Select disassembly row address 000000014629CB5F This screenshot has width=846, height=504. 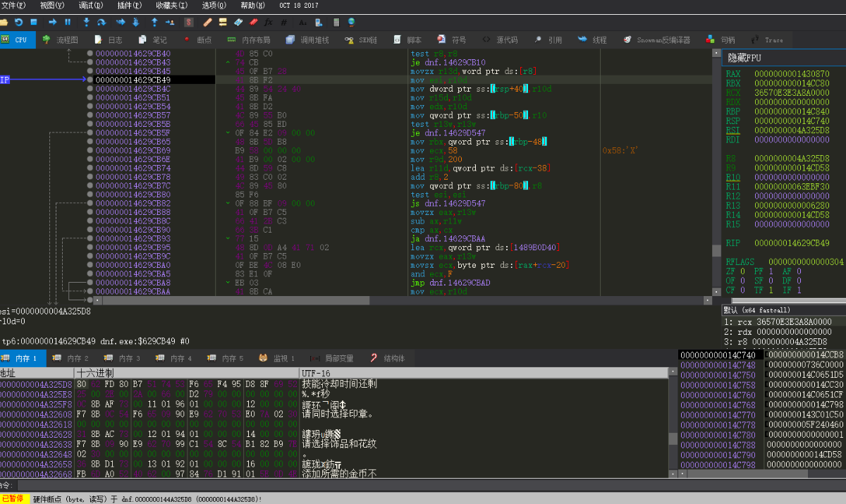coord(133,133)
